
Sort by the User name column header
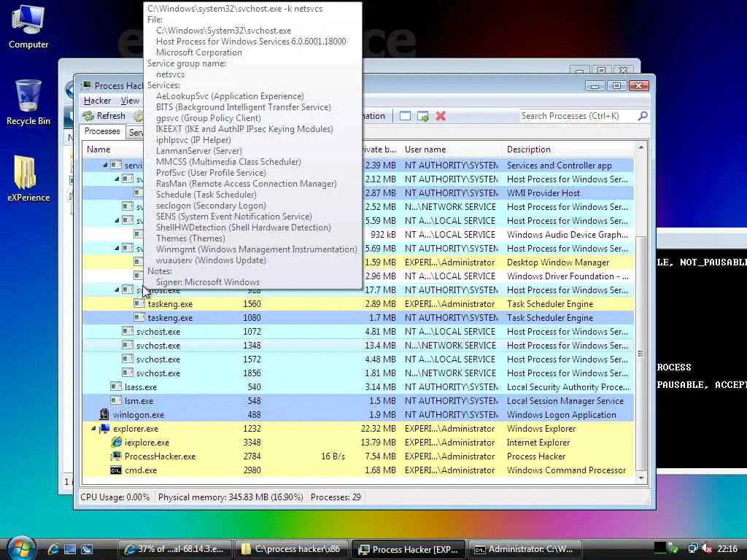[x=451, y=149]
